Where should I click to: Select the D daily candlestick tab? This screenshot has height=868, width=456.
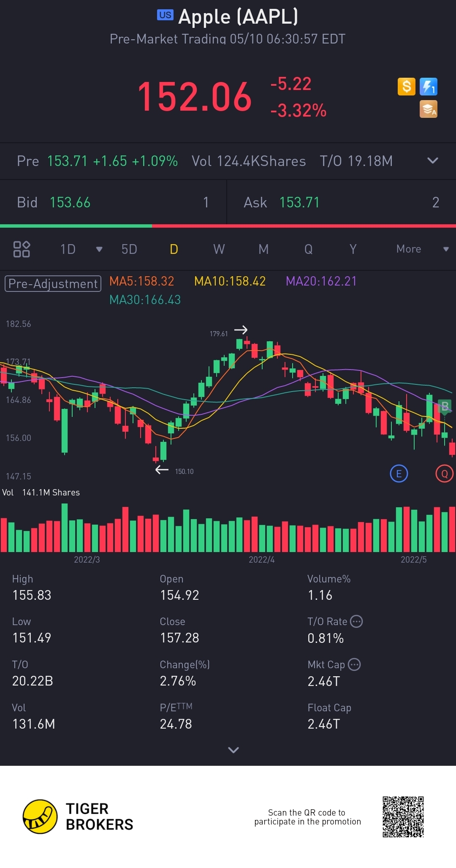174,249
